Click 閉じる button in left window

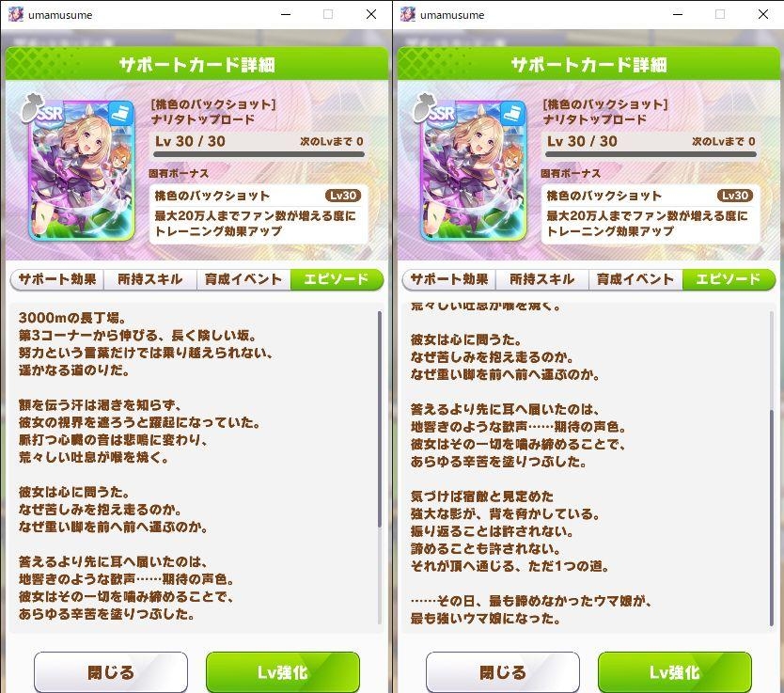111,672
